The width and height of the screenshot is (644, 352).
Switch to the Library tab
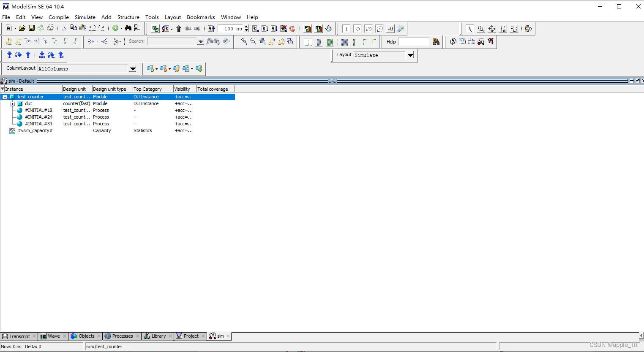click(x=157, y=336)
